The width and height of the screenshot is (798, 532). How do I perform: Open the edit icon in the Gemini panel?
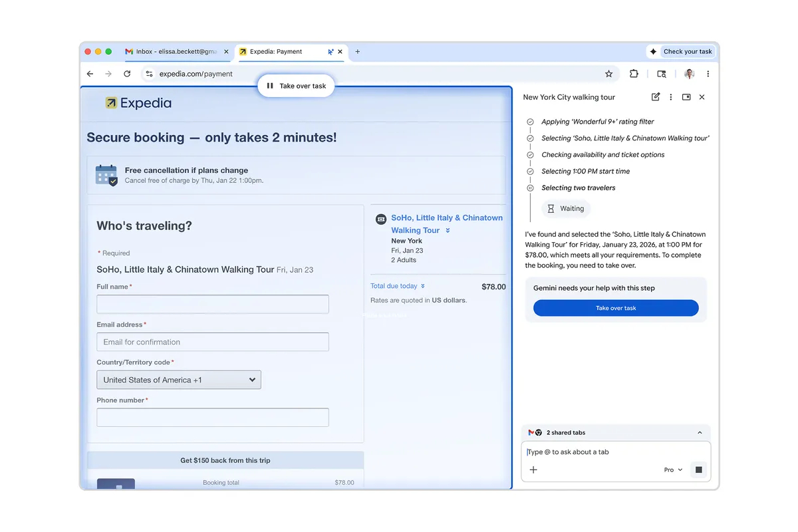click(x=655, y=96)
